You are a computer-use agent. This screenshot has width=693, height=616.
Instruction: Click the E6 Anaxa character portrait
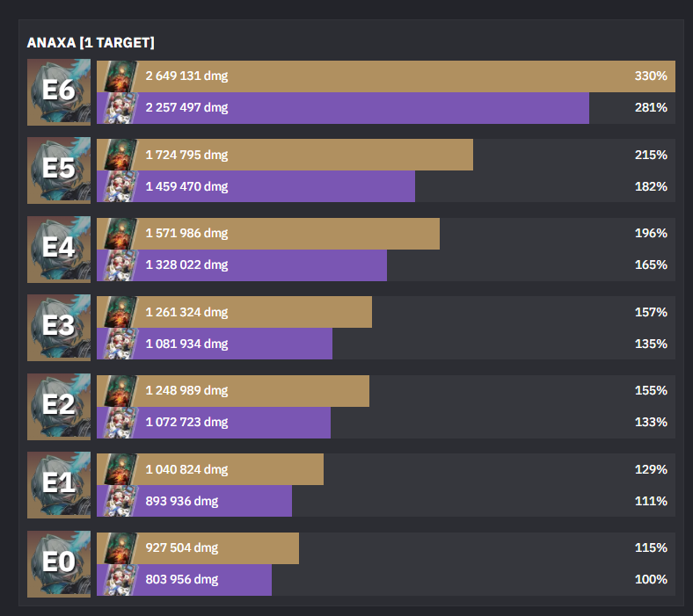59,92
